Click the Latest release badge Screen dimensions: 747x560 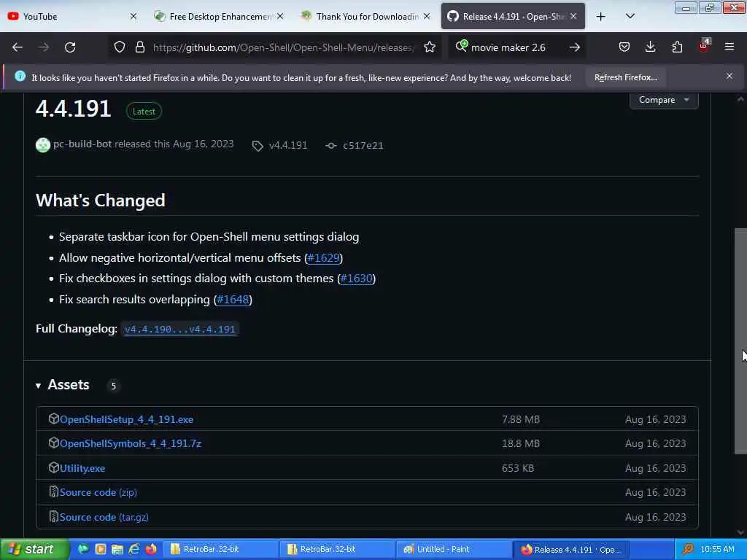click(x=144, y=111)
